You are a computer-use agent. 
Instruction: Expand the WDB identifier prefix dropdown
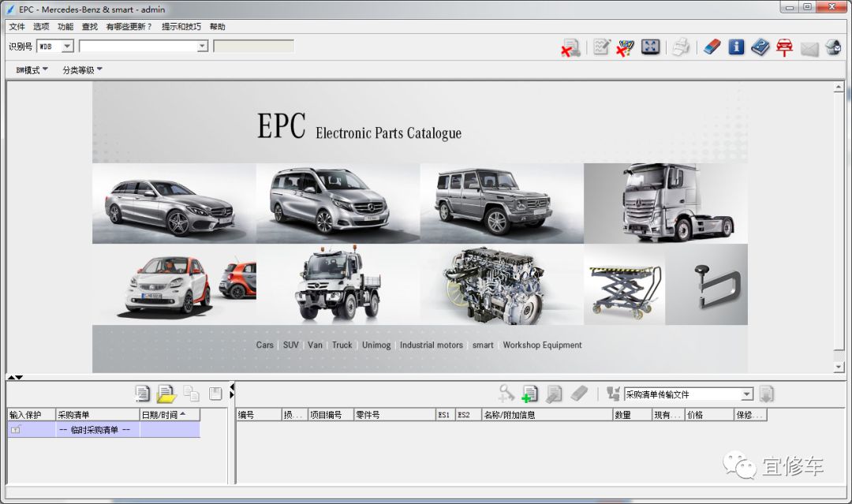67,47
